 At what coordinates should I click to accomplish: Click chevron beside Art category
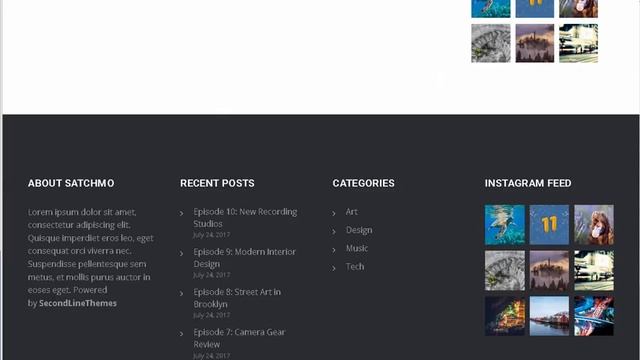click(333, 213)
